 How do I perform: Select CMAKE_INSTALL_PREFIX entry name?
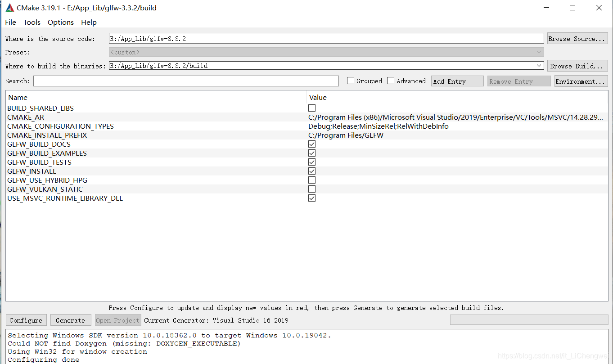(x=47, y=135)
